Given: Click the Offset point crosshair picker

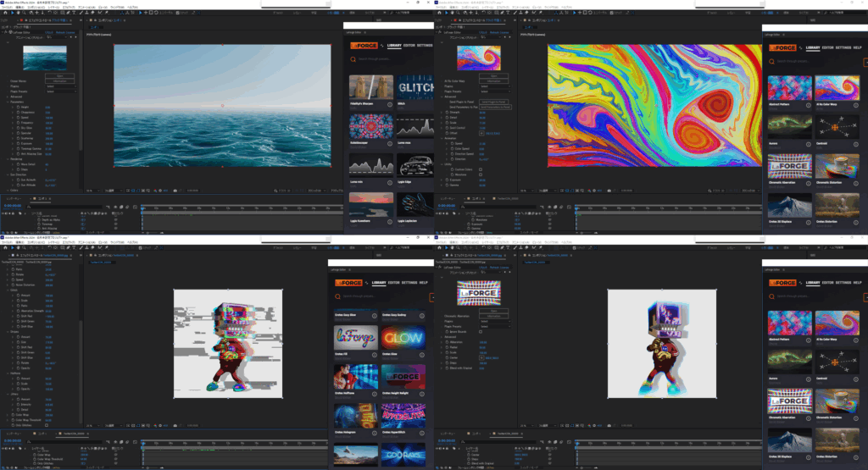Looking at the screenshot, I should point(482,134).
